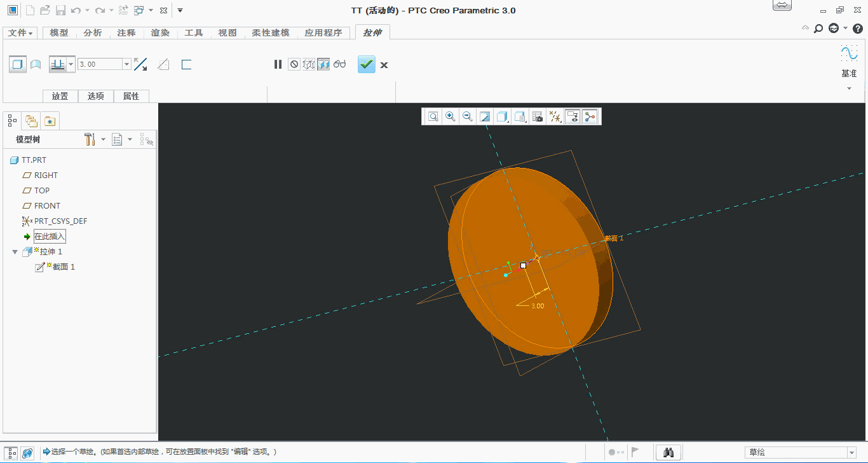The width and height of the screenshot is (868, 463).
Task: Click the verify feature glasses icon
Action: click(340, 64)
